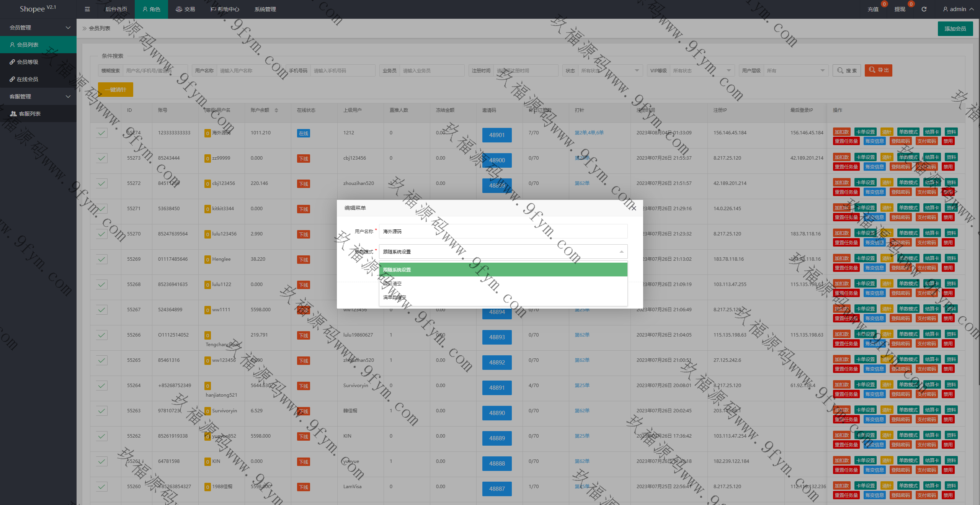Toggle checkbox for member row 55264

tap(102, 386)
